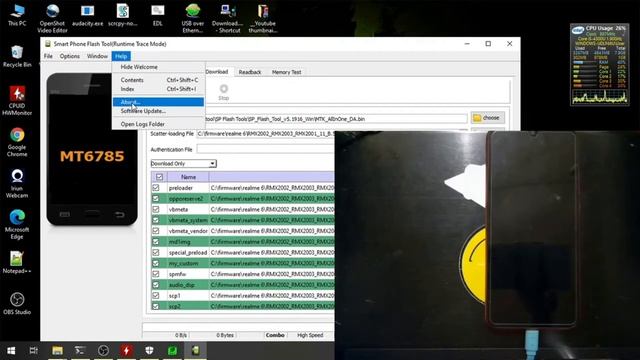Uncheck the vbmeta_system partition checkbox
Image resolution: width=640 pixels, height=360 pixels.
[x=156, y=220]
